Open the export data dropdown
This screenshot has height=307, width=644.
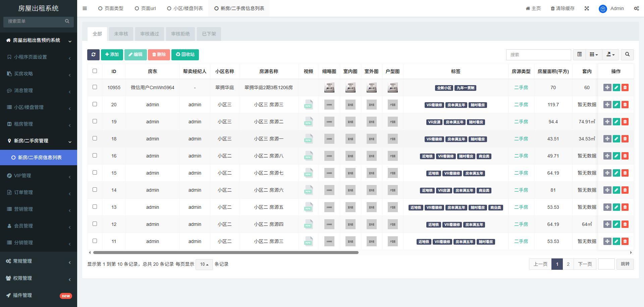point(610,54)
